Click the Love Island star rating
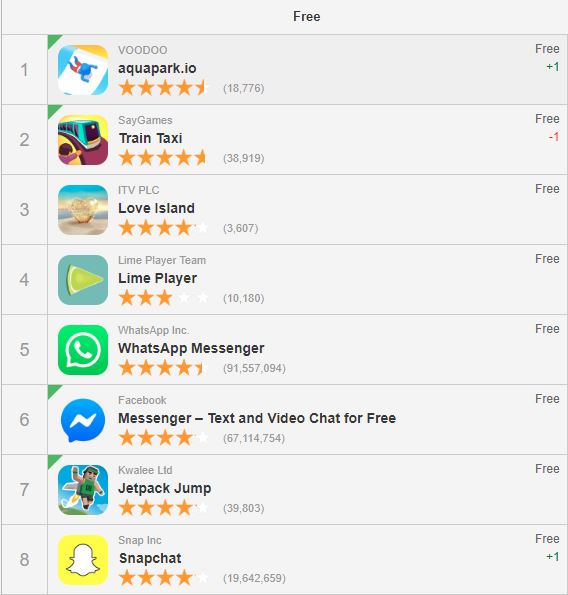568x595 pixels. (x=164, y=228)
